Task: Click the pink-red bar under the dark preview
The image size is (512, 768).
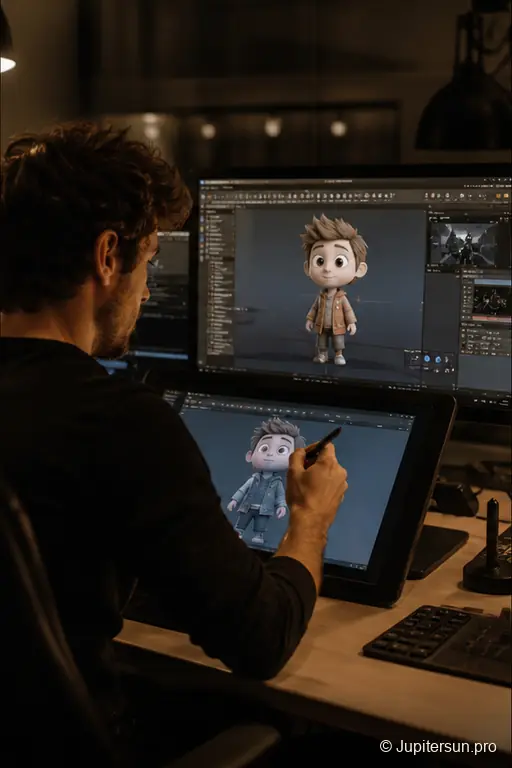Action: tap(491, 319)
